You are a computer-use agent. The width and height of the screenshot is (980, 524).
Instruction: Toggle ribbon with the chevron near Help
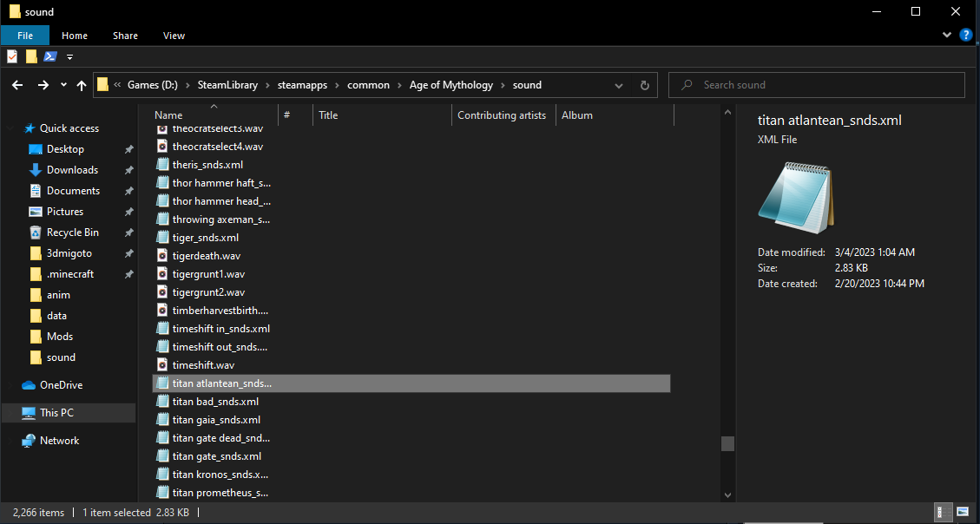coord(947,35)
